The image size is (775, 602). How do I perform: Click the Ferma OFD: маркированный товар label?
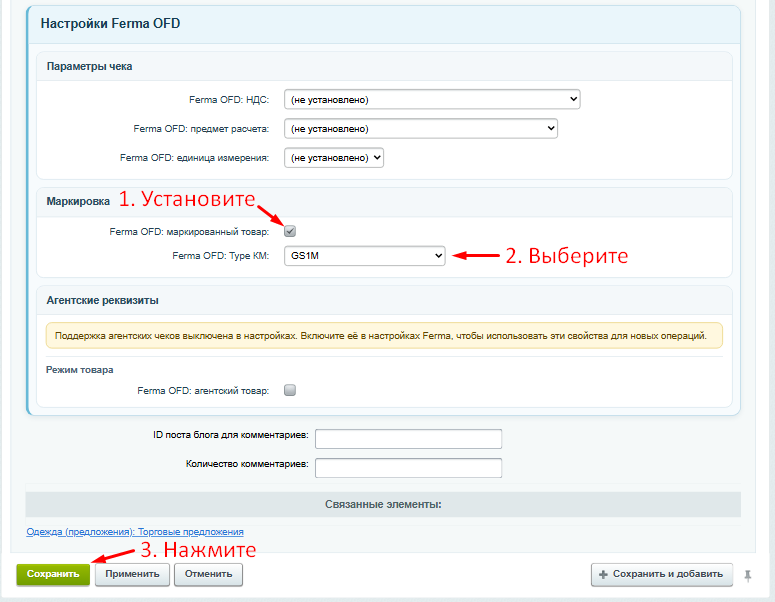point(189,231)
